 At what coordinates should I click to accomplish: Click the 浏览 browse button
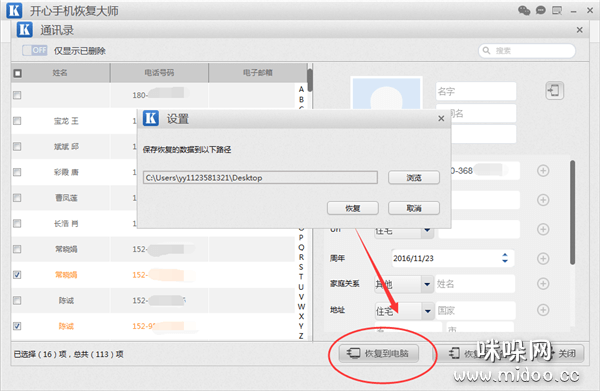[x=414, y=178]
